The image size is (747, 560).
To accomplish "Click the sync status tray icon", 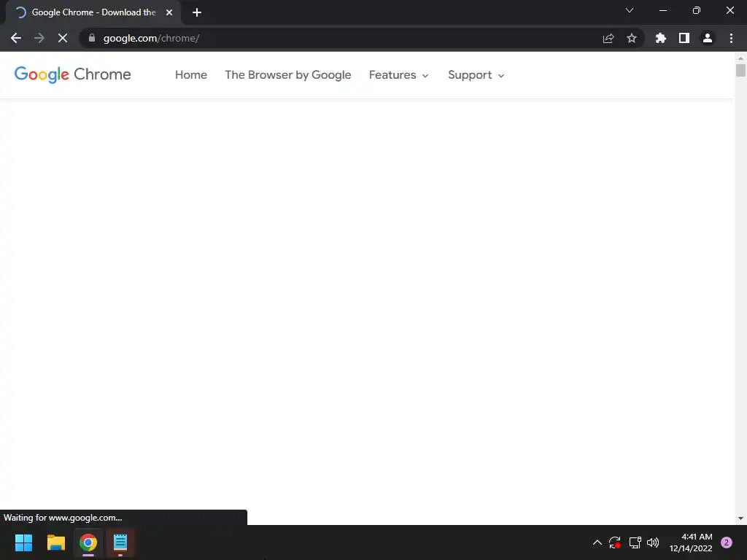I will [x=614, y=542].
